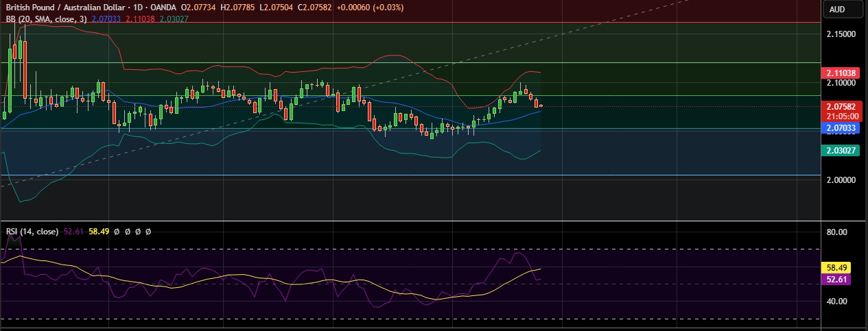Click the 2.00000 mark on price scale
Screen dimensions: 868x331
(x=840, y=180)
